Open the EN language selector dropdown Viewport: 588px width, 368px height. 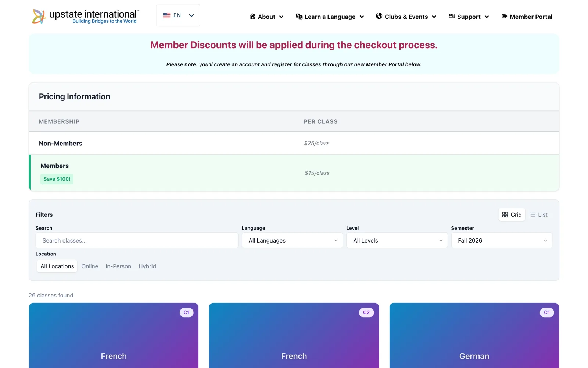178,15
